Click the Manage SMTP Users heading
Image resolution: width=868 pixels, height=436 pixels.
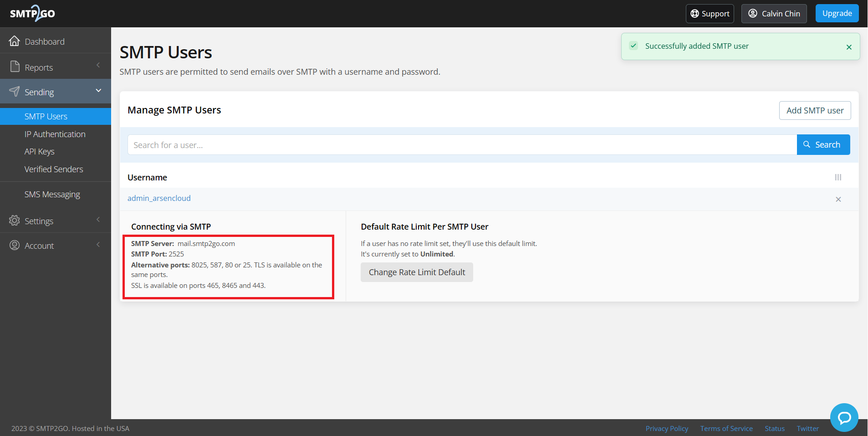174,110
